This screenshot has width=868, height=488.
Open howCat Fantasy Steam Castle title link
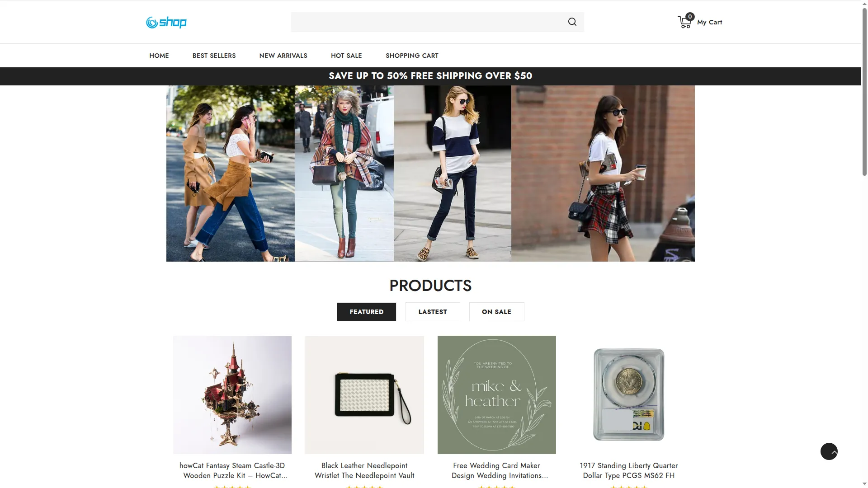pos(232,470)
